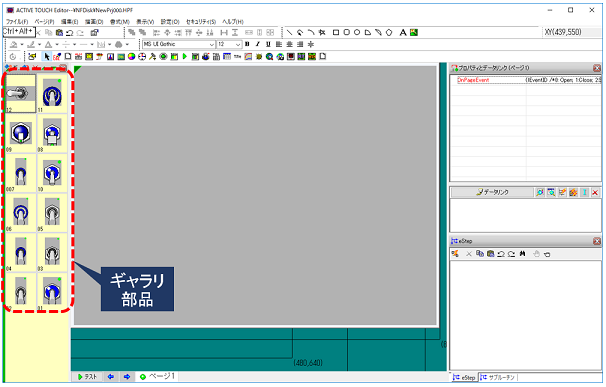Open the ファイル(F) menu
Viewport: 606px width, 387px height.
click(17, 22)
